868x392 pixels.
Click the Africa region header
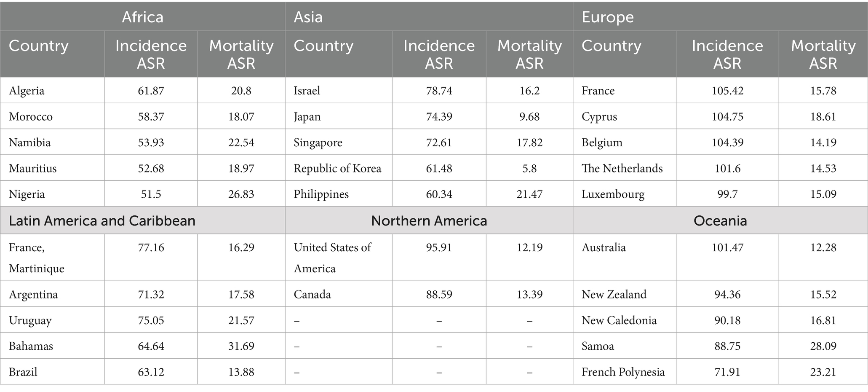coord(142,17)
